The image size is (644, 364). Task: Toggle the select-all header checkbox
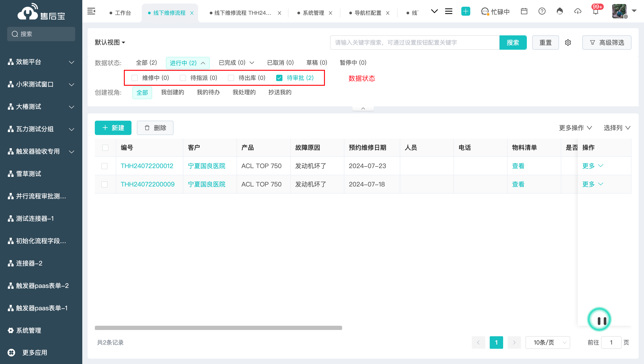click(x=105, y=148)
